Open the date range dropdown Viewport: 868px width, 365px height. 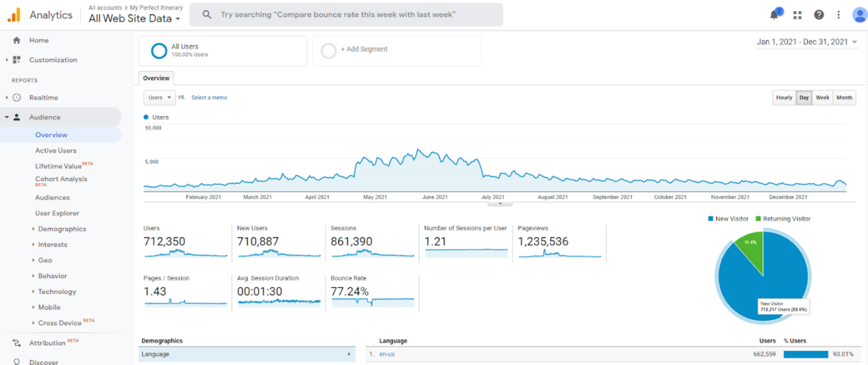pyautogui.click(x=807, y=43)
